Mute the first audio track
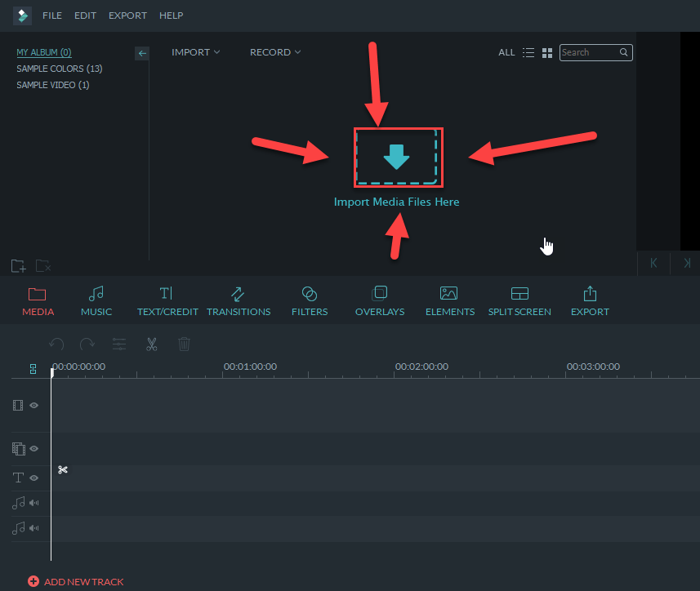The image size is (700, 591). point(34,503)
